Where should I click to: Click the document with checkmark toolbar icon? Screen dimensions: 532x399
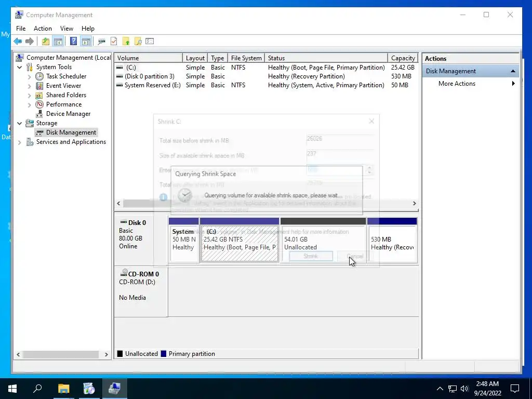(x=114, y=42)
